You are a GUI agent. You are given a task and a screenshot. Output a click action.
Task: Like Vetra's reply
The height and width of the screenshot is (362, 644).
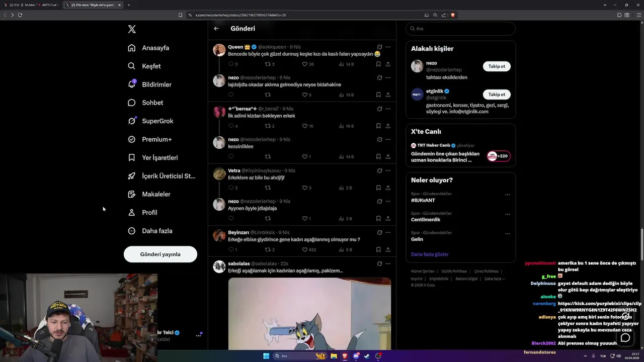tap(306, 188)
